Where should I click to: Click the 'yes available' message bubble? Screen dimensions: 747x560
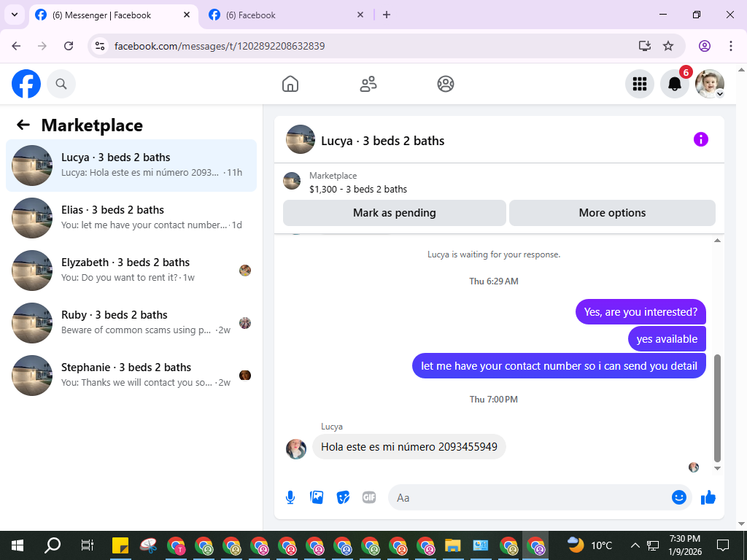pyautogui.click(x=667, y=338)
